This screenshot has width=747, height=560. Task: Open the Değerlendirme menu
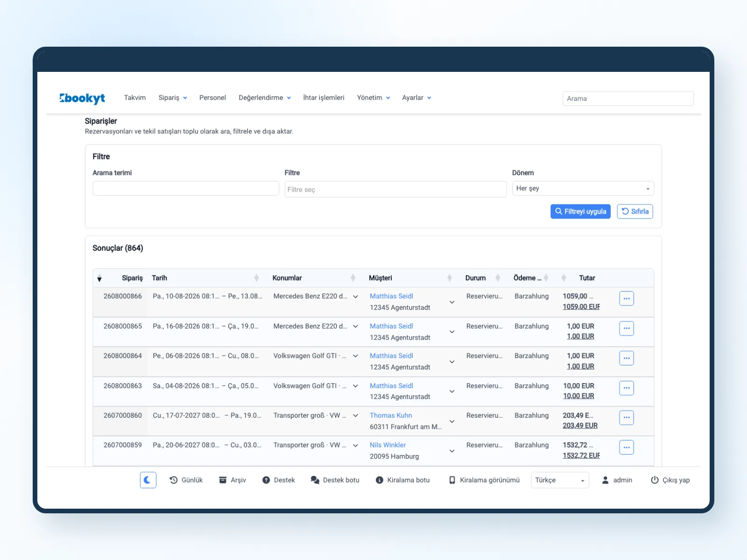(x=265, y=98)
